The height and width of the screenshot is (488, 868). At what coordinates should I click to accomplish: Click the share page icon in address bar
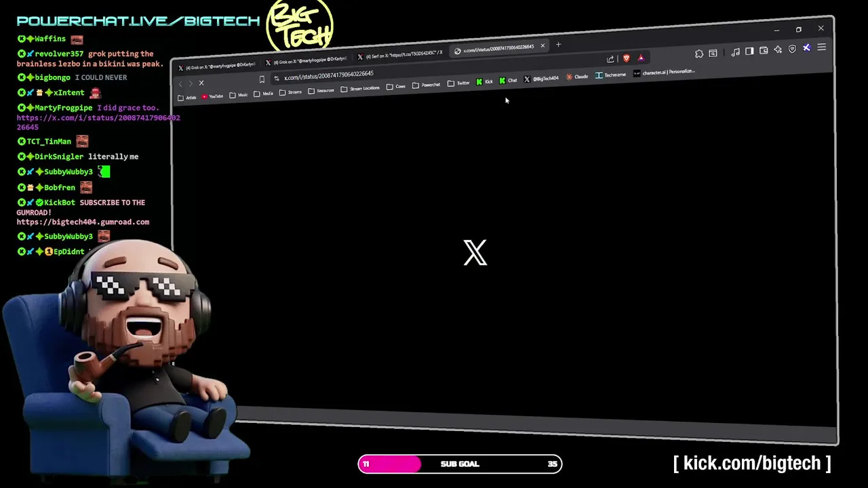610,59
